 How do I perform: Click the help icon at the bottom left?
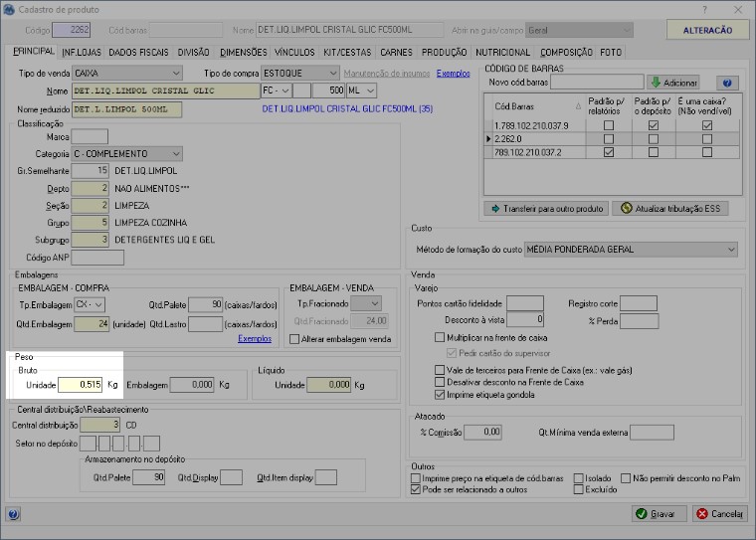point(13,514)
